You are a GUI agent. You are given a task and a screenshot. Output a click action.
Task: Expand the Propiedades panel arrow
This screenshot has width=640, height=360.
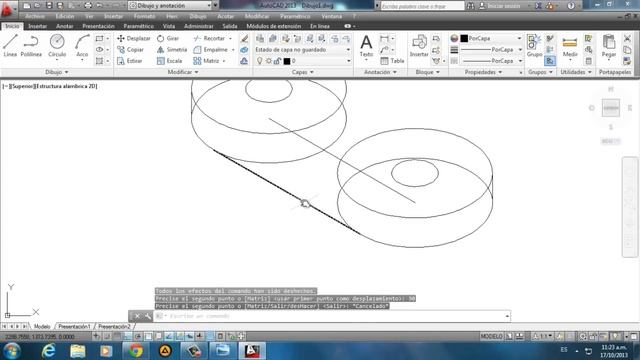(500, 72)
